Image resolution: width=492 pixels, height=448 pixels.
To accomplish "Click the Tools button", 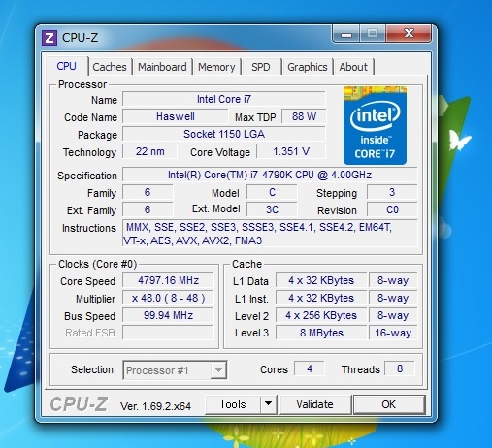I will 233,404.
